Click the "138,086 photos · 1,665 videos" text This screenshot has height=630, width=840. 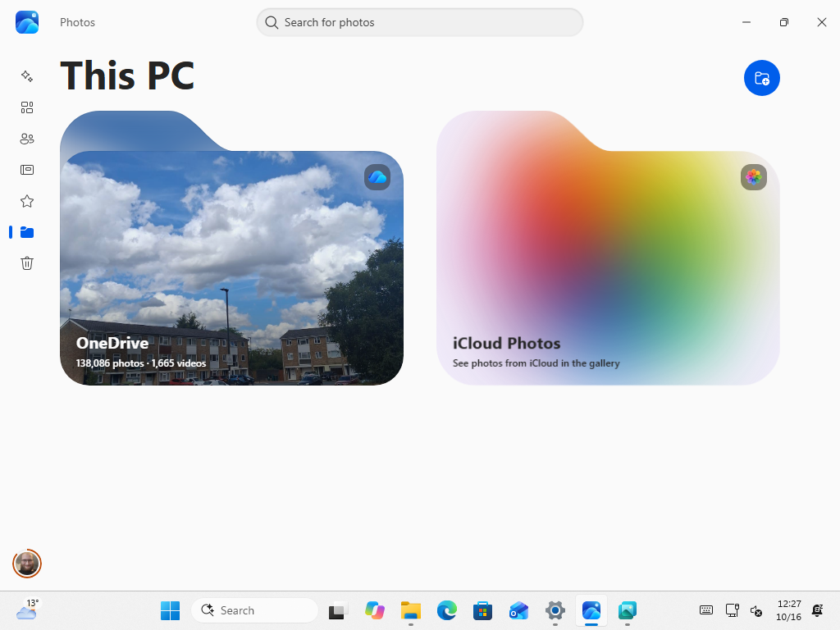[x=141, y=363]
